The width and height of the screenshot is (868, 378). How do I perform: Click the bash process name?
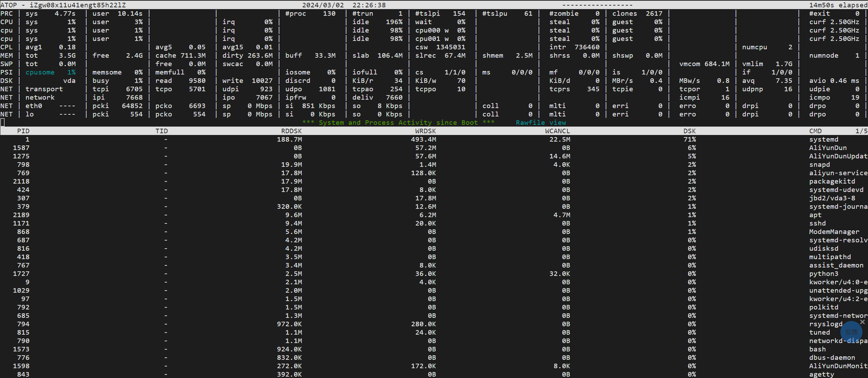click(817, 349)
